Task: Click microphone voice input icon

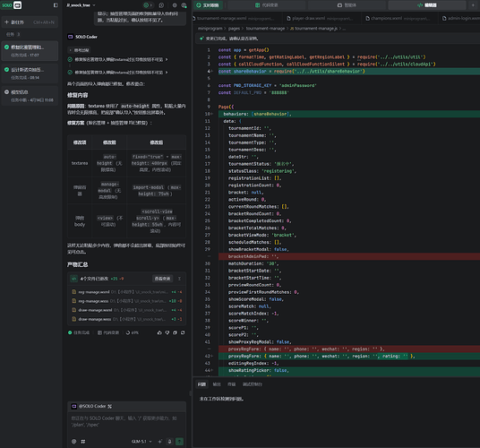Action: (169, 441)
